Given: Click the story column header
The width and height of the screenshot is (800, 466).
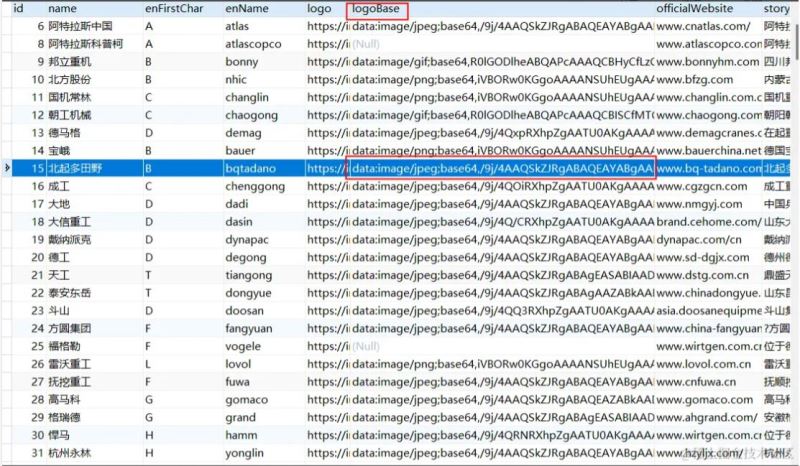Looking at the screenshot, I should 776,9.
